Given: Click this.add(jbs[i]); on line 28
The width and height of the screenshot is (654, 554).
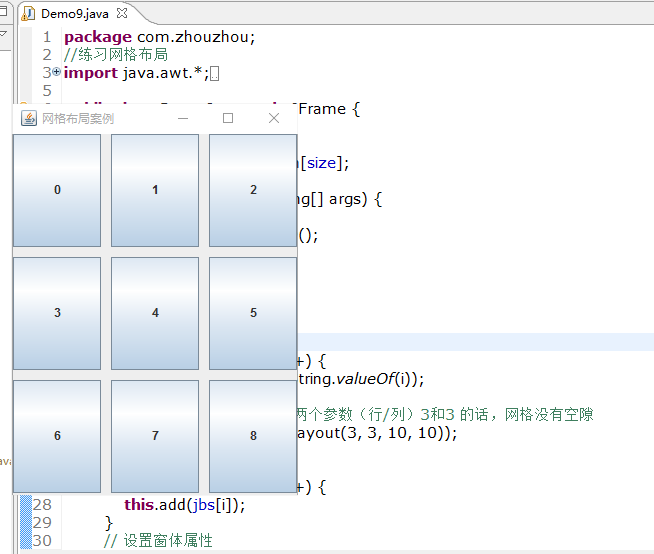Looking at the screenshot, I should (x=185, y=505).
